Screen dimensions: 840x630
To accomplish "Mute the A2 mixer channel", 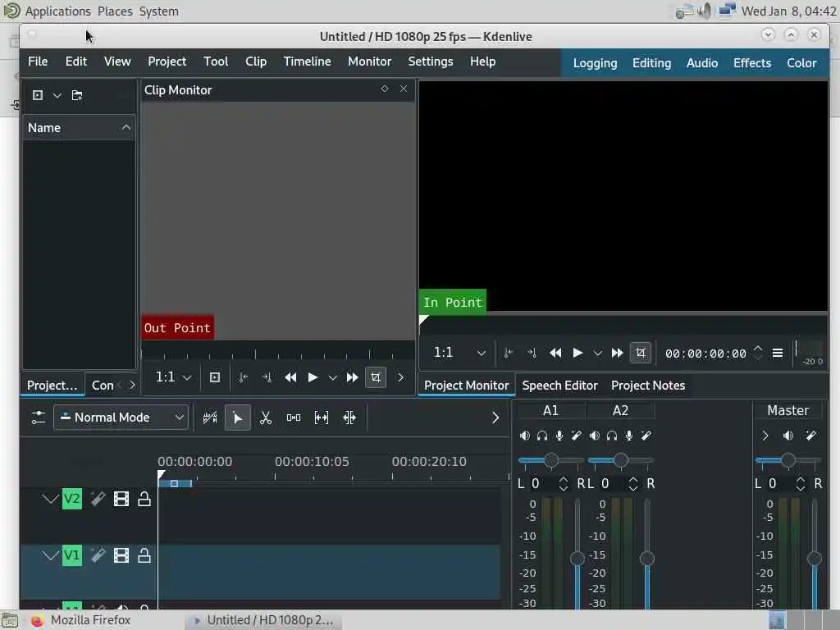I will click(595, 436).
